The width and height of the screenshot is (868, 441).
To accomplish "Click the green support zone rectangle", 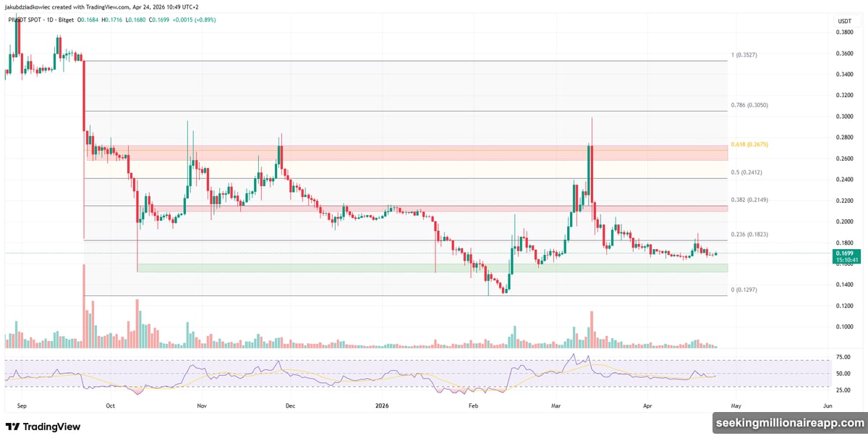I will point(434,268).
